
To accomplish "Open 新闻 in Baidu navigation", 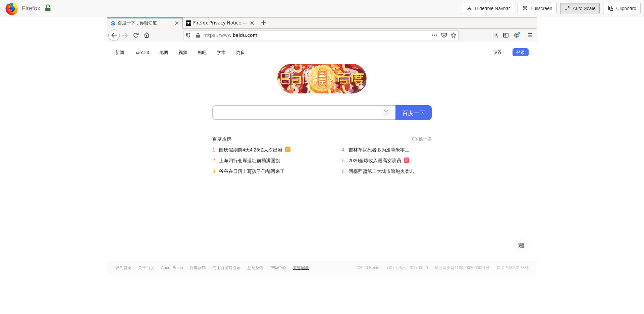I will click(120, 53).
